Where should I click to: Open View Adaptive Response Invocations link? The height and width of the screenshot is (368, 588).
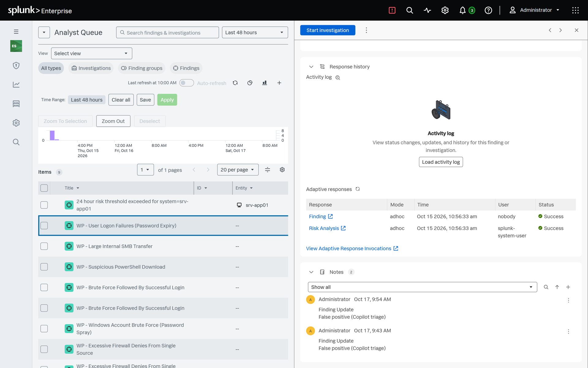pyautogui.click(x=352, y=248)
